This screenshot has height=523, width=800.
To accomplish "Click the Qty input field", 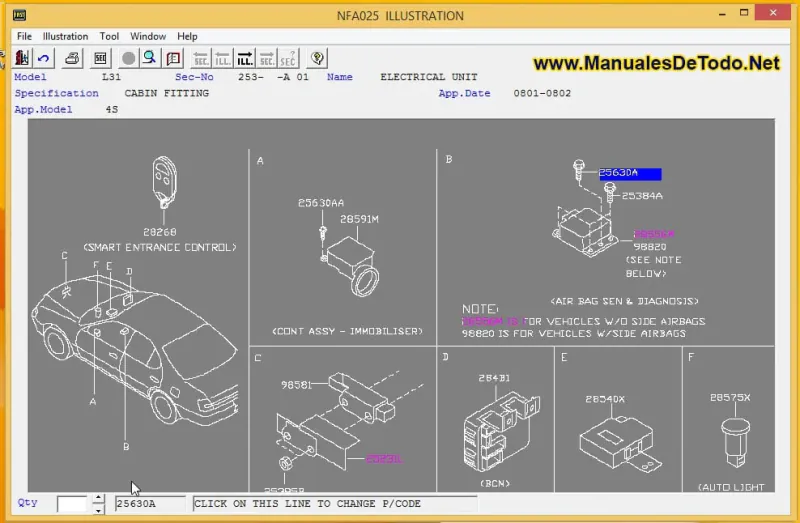I will [x=72, y=503].
